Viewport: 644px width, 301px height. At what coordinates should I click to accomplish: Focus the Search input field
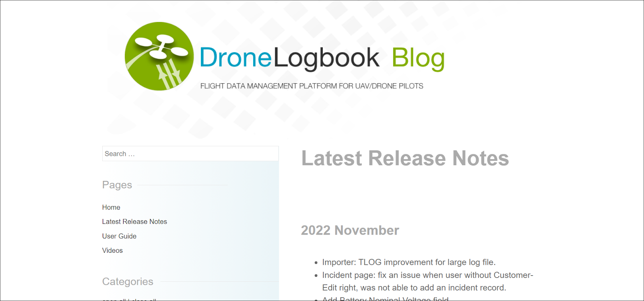point(190,154)
